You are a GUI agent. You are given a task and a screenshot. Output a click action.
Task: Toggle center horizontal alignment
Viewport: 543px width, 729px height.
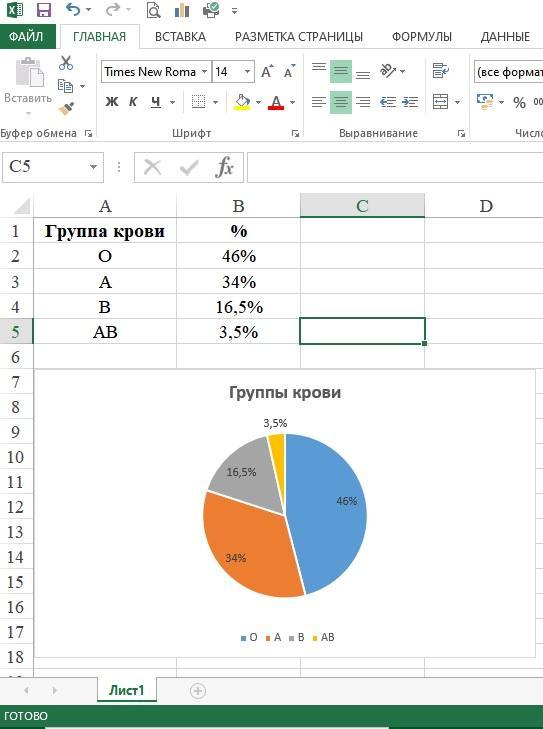(x=341, y=102)
